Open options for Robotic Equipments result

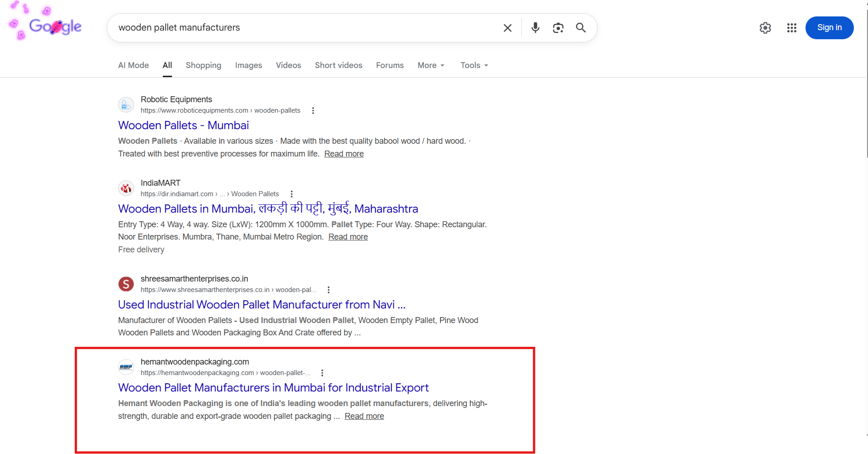click(x=313, y=110)
